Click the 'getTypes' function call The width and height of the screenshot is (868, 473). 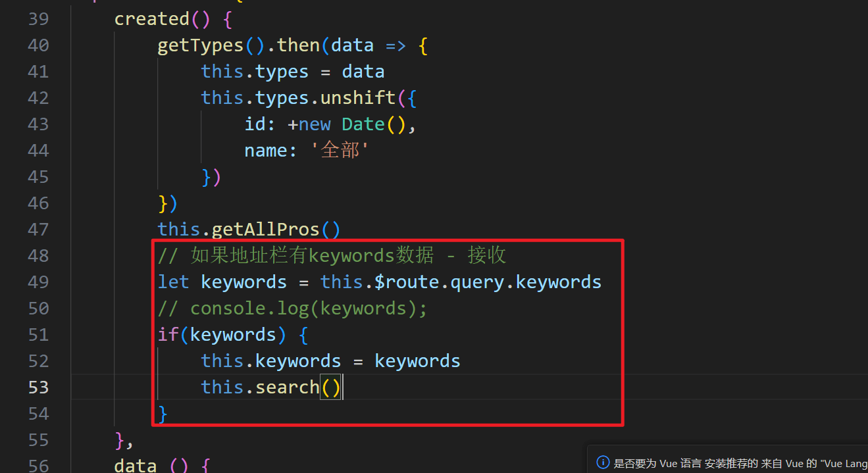click(x=201, y=45)
